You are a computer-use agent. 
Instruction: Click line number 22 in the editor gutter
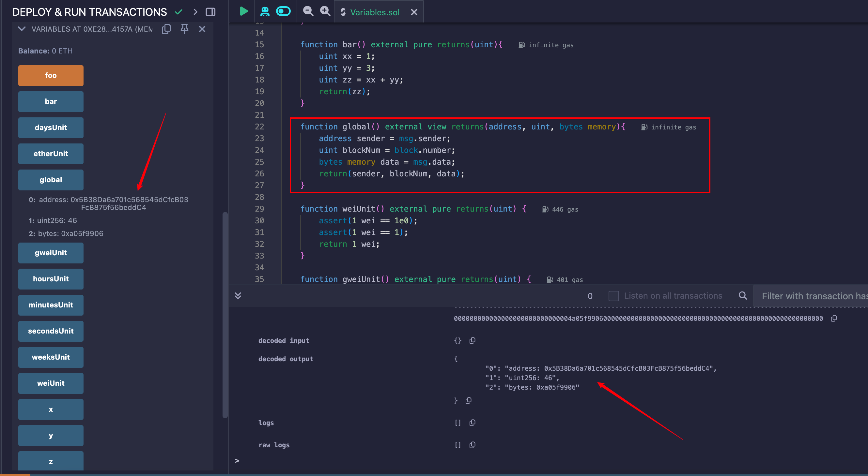pyautogui.click(x=259, y=127)
